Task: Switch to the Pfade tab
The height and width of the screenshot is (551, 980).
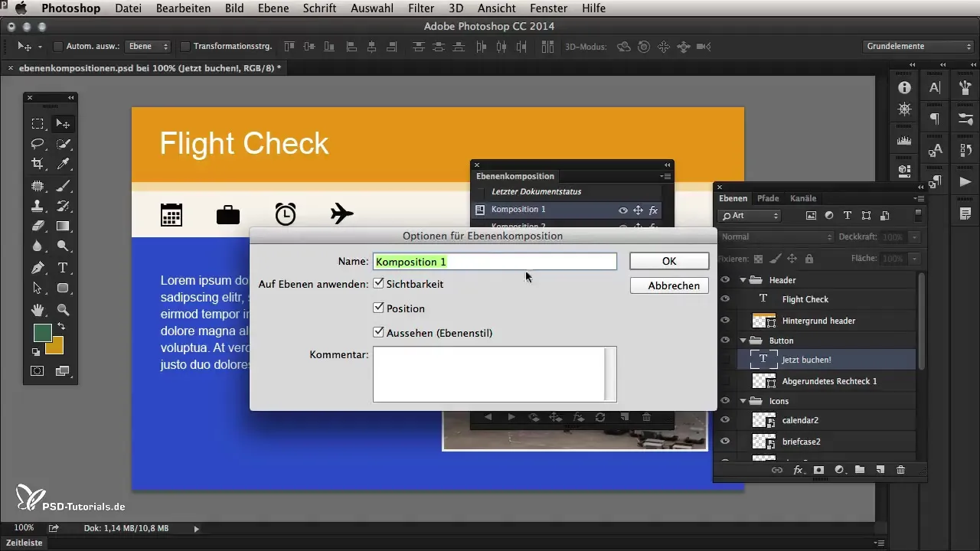Action: (x=768, y=198)
